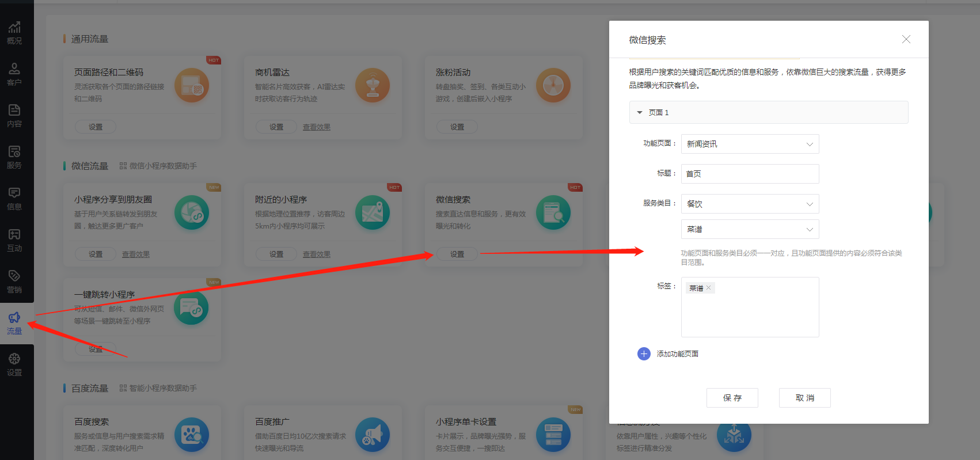Collapse the 页面 1 section
The image size is (980, 460).
(x=769, y=112)
